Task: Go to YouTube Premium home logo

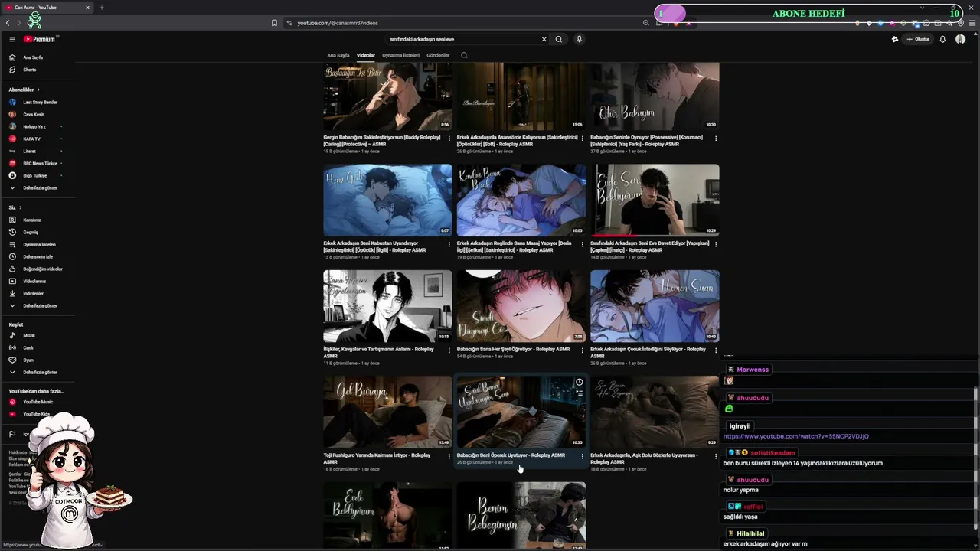Action: coord(40,39)
